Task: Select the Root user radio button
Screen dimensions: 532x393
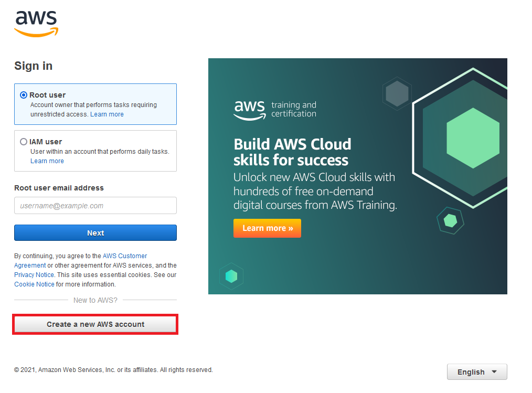Action: pos(23,94)
